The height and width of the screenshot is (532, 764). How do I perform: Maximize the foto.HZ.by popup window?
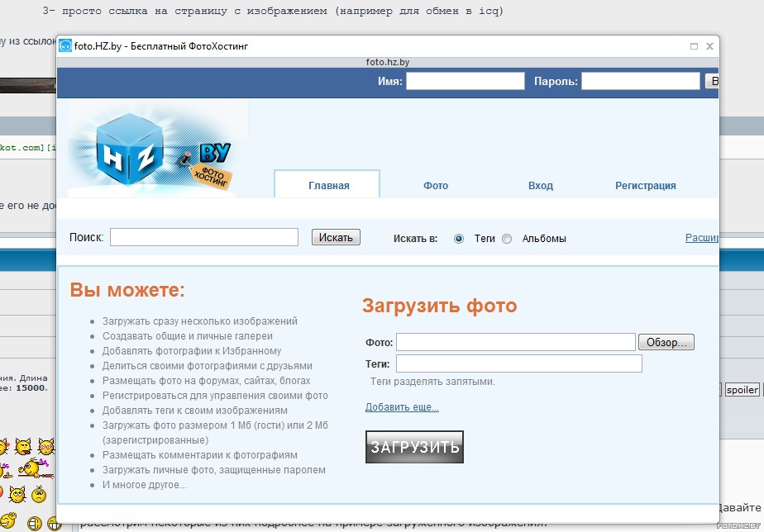695,46
